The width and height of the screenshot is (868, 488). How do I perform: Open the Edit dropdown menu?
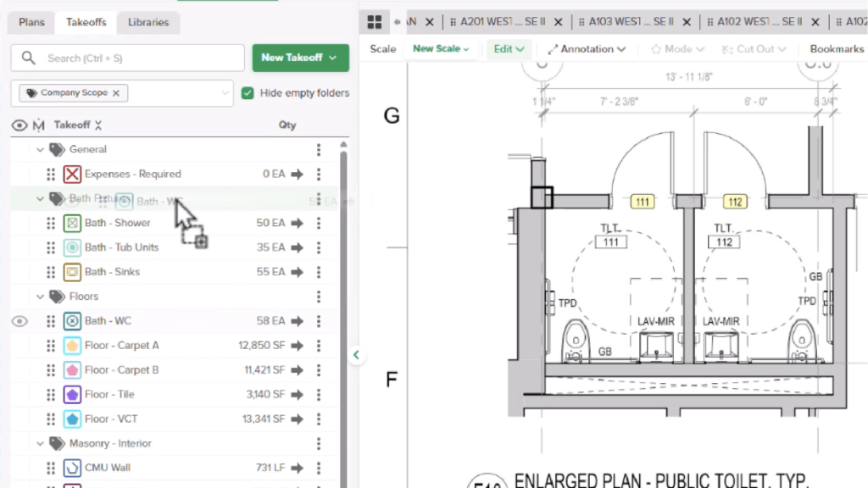(508, 48)
